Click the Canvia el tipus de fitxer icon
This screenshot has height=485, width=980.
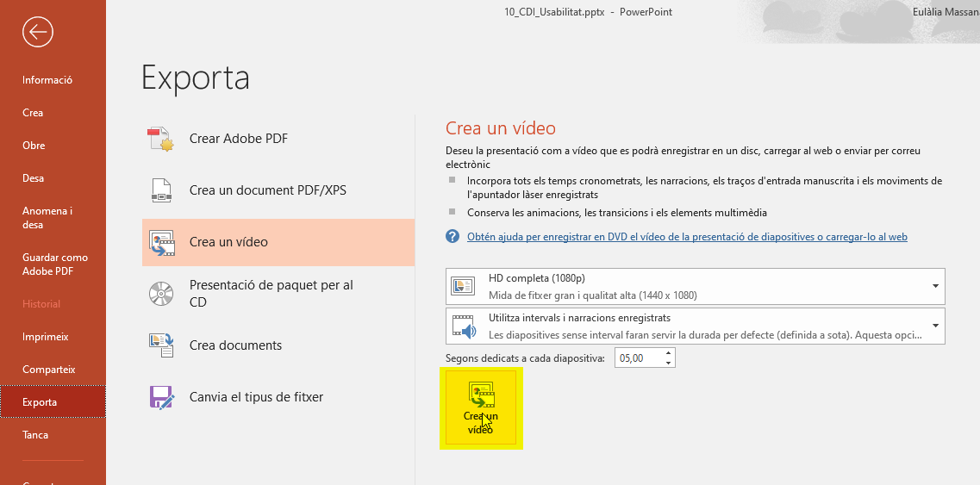pyautogui.click(x=161, y=397)
